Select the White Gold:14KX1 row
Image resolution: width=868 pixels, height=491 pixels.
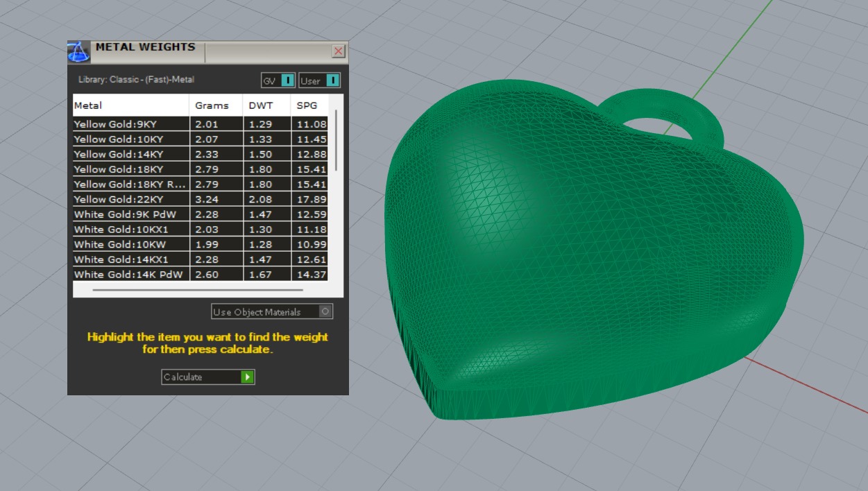[x=200, y=259]
